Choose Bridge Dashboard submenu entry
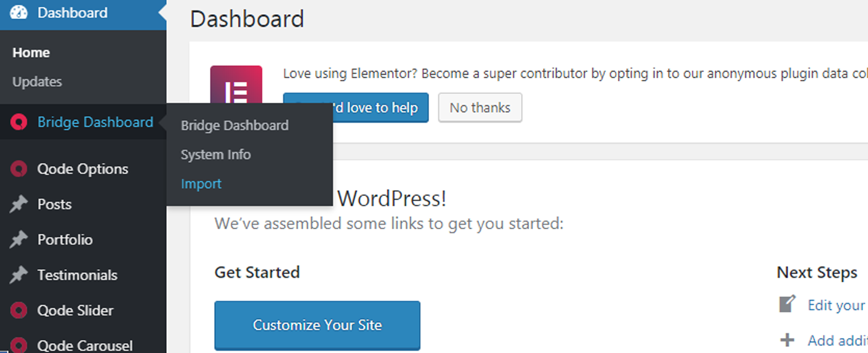The width and height of the screenshot is (868, 353). click(x=235, y=126)
